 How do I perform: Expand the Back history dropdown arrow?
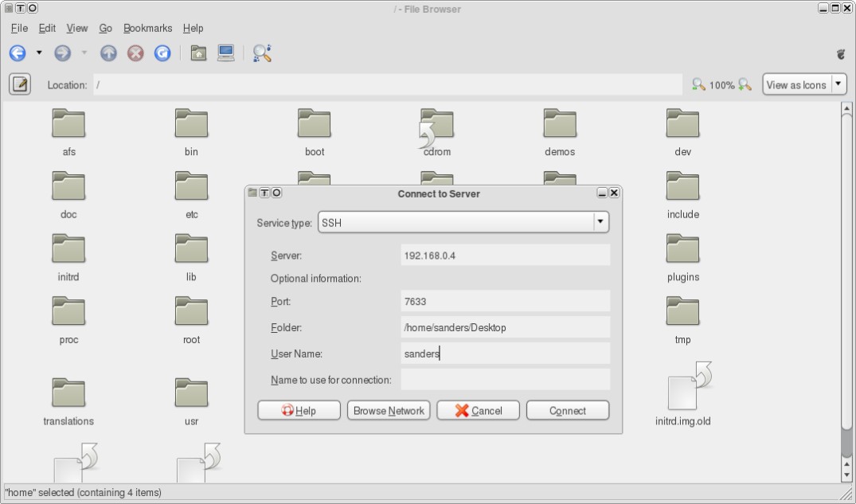coord(39,53)
